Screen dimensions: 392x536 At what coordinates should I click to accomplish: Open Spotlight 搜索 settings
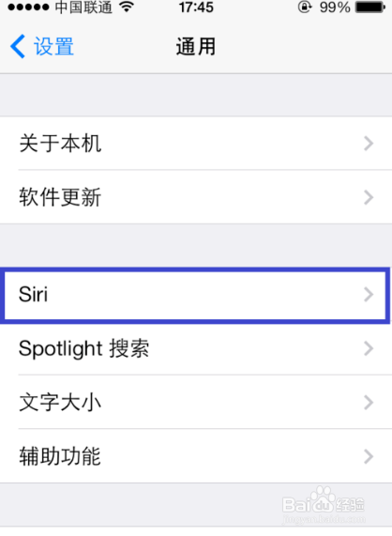point(196,348)
